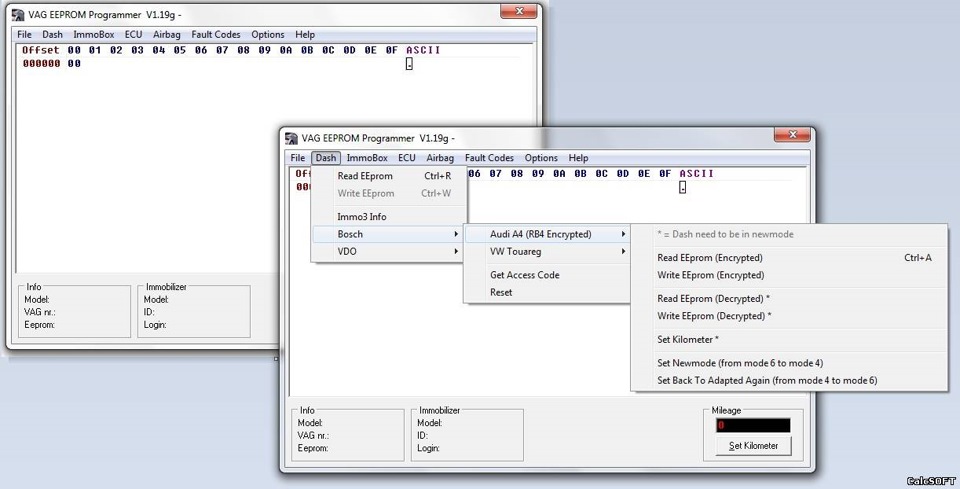Open Airbag menu in back window

click(167, 35)
